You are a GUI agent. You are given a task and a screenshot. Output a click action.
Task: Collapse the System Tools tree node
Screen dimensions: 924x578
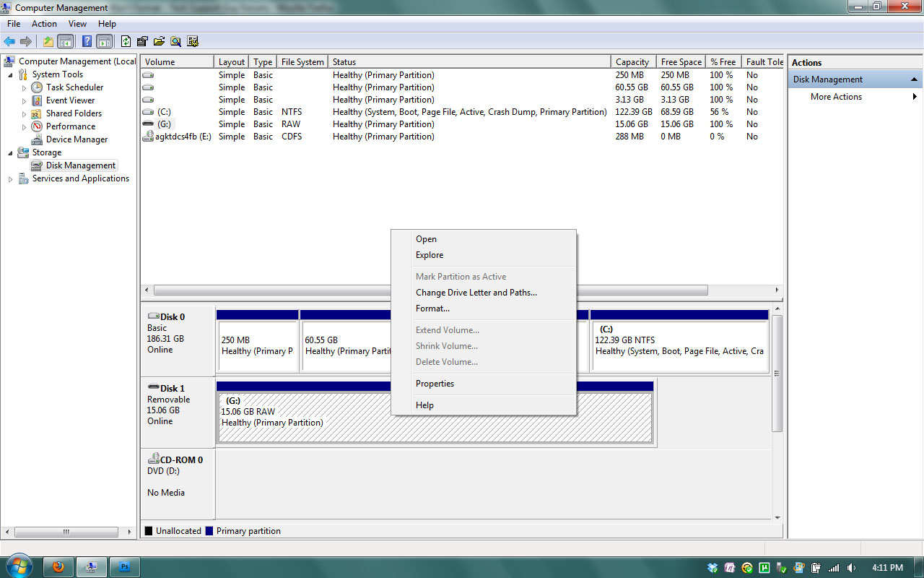click(x=10, y=74)
